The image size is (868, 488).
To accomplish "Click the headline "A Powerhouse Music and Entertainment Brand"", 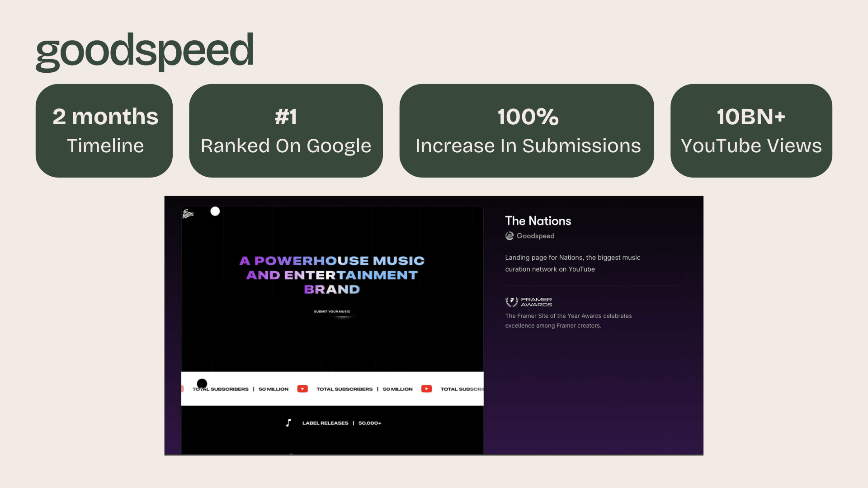I will point(332,275).
